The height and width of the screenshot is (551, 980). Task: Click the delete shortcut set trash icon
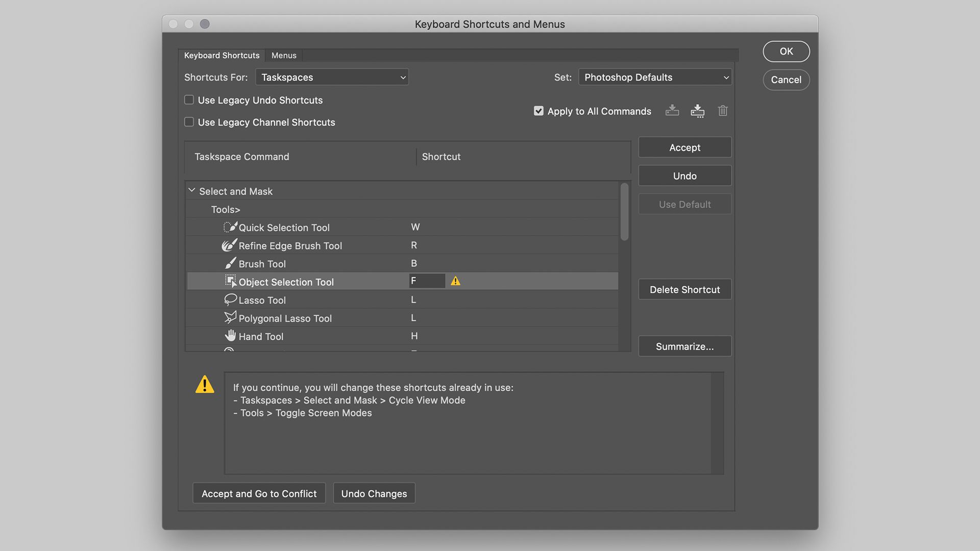point(722,111)
